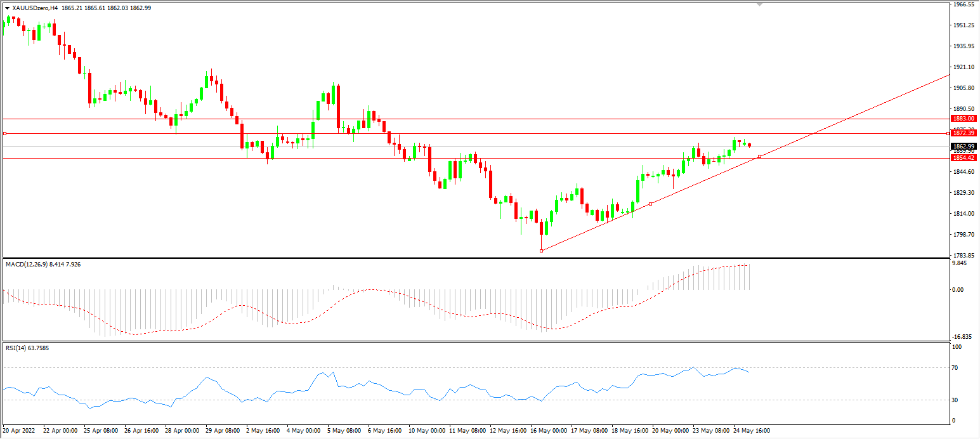Click the 1921.10 price axis label
The width and height of the screenshot is (980, 439).
point(964,67)
